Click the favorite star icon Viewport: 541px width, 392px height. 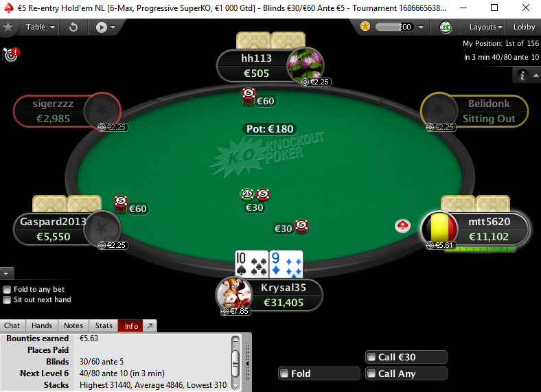[x=8, y=27]
